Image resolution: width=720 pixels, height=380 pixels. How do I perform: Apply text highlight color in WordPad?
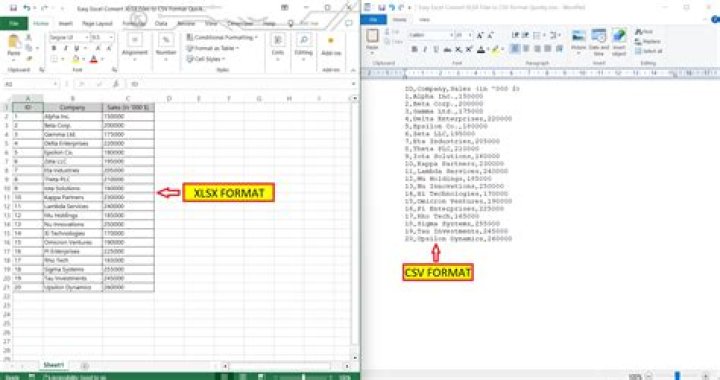tap(495, 49)
